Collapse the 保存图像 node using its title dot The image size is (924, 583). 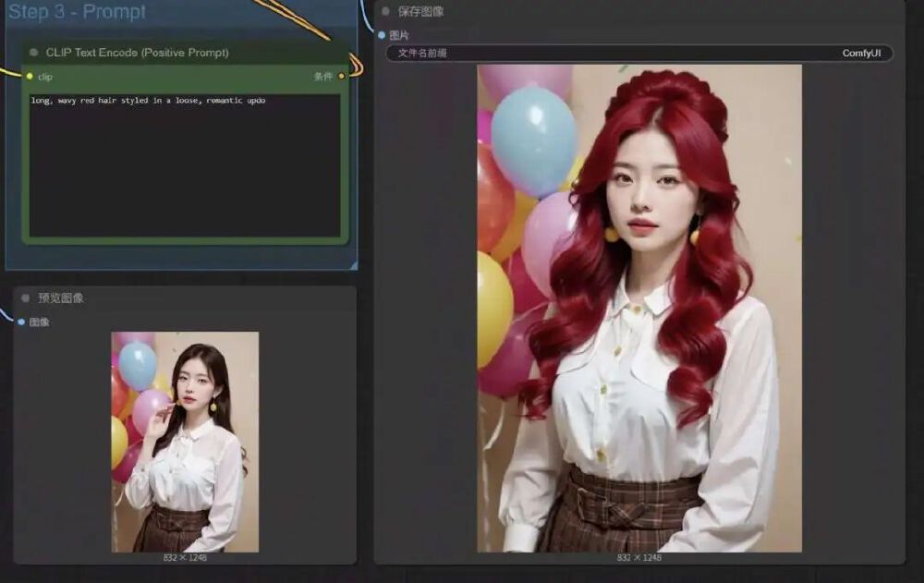(385, 12)
